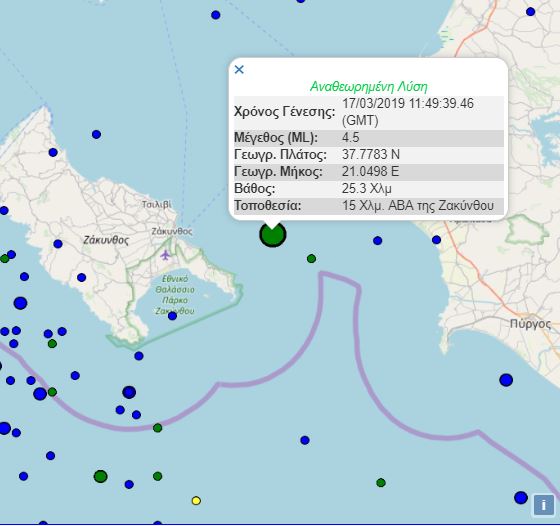Image resolution: width=560 pixels, height=526 pixels.
Task: Click the Πύργος city label
Action: [530, 324]
